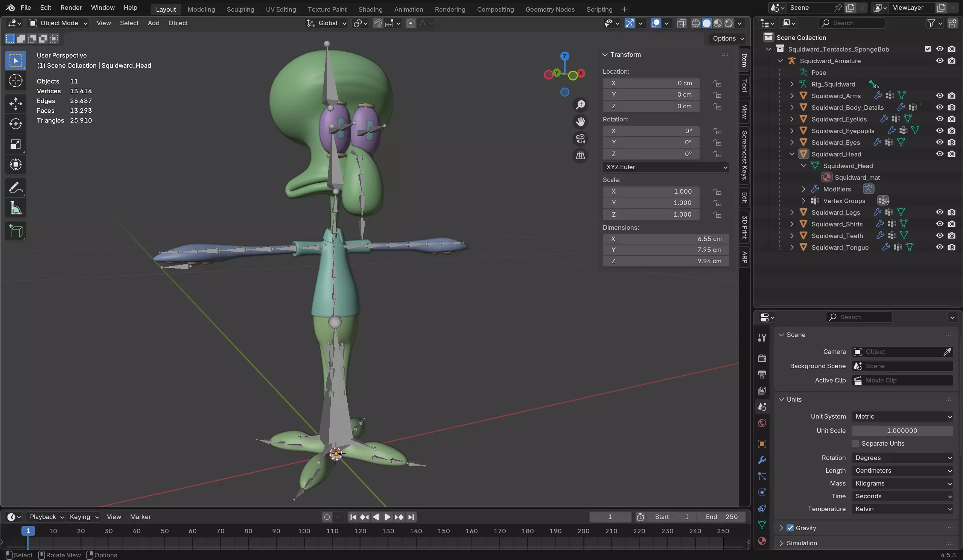Switch to Geometry Nodes workspace tab
This screenshot has width=963, height=560.
[x=550, y=9]
